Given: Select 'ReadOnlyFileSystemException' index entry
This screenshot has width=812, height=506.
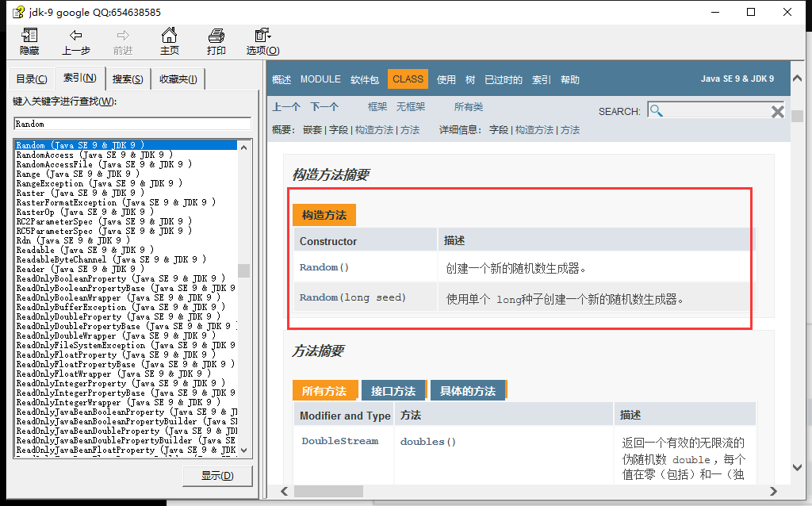Looking at the screenshot, I should [125, 345].
